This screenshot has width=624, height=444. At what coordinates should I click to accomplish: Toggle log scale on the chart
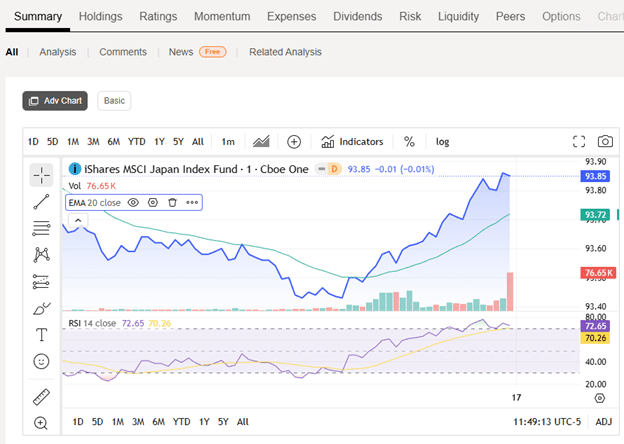click(442, 142)
